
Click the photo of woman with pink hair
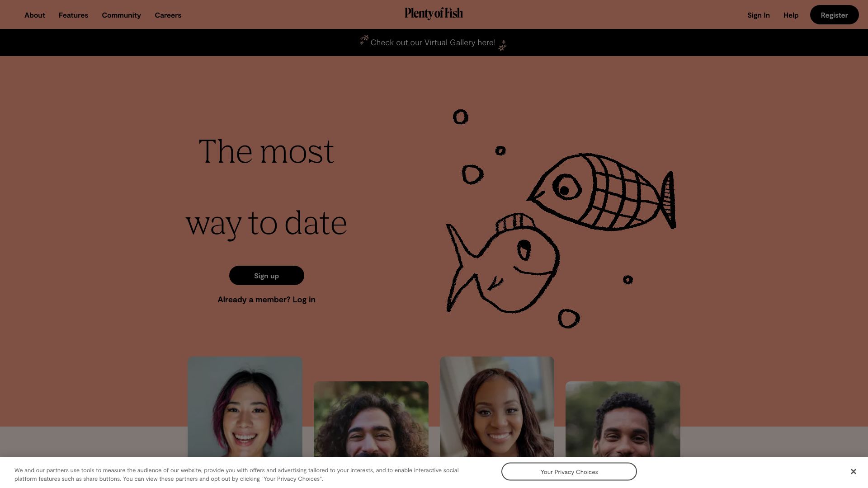point(245,407)
